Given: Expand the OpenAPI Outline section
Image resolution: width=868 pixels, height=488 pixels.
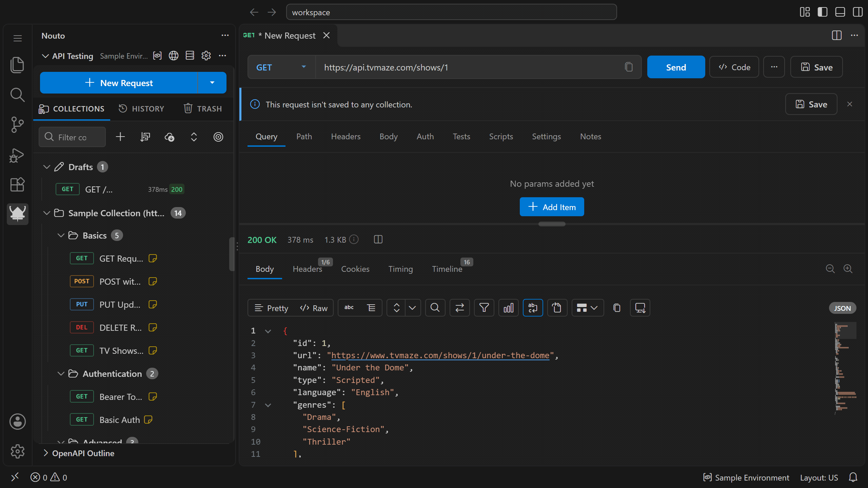Looking at the screenshot, I should point(46,453).
